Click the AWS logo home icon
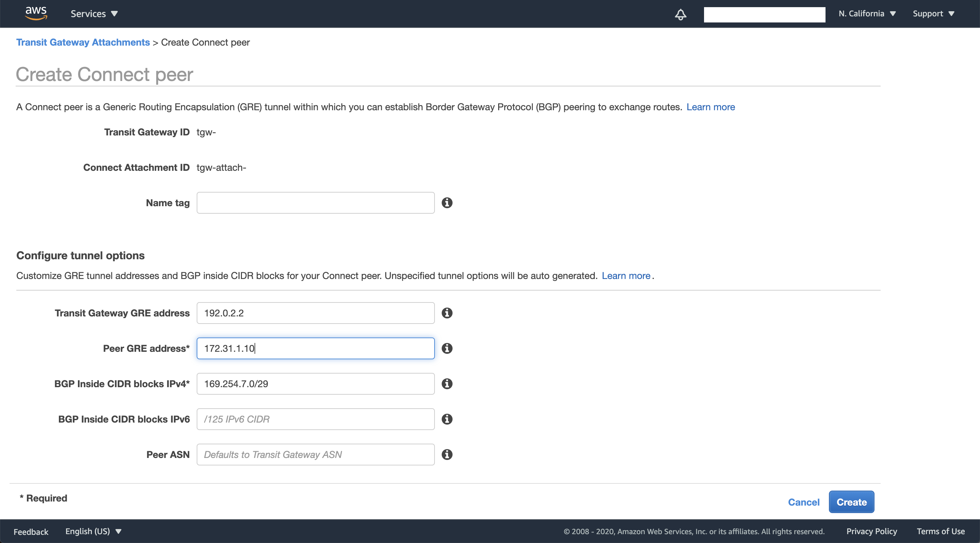Screen dimensions: 980x543 pos(36,13)
